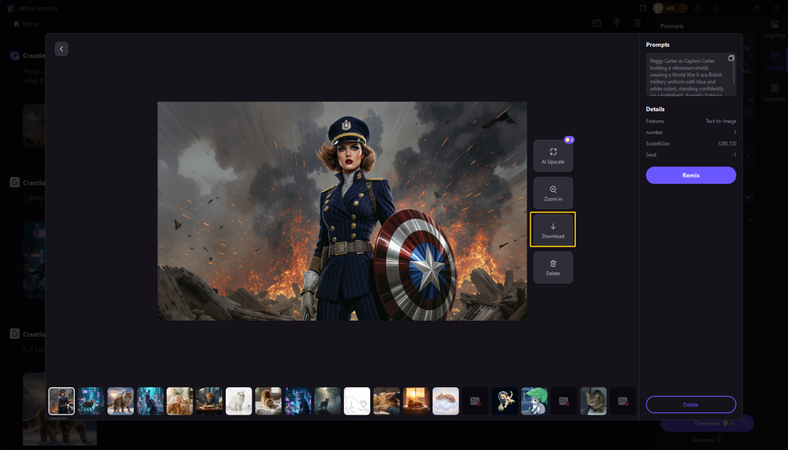
Task: Click the main Captain Carter preview image
Action: pyautogui.click(x=342, y=211)
